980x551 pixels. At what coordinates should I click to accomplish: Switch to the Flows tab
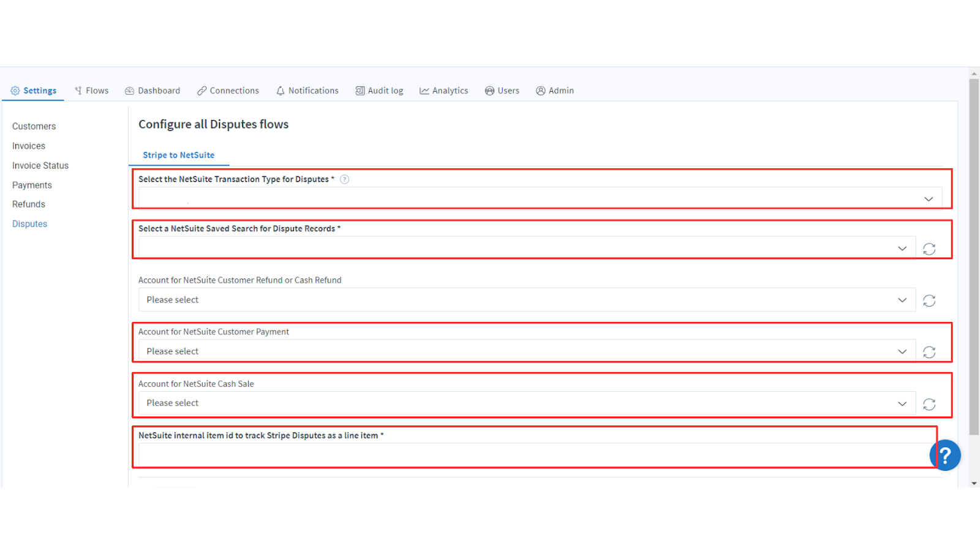(x=91, y=91)
